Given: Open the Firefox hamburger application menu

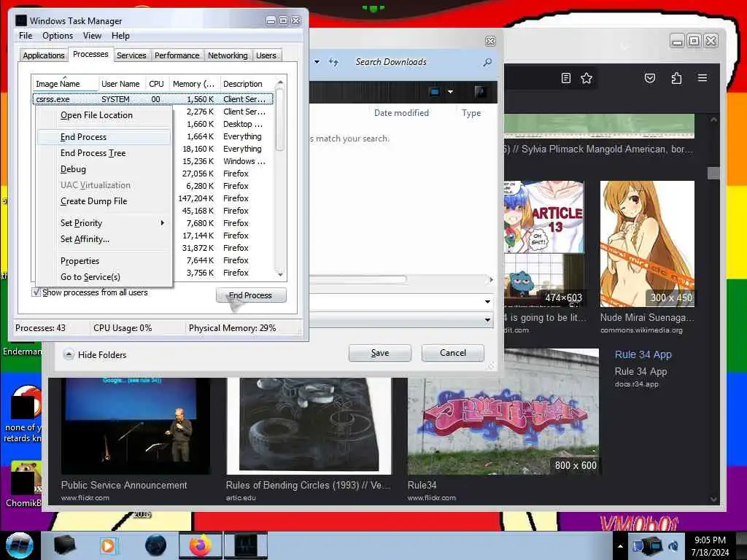Looking at the screenshot, I should click(703, 77).
